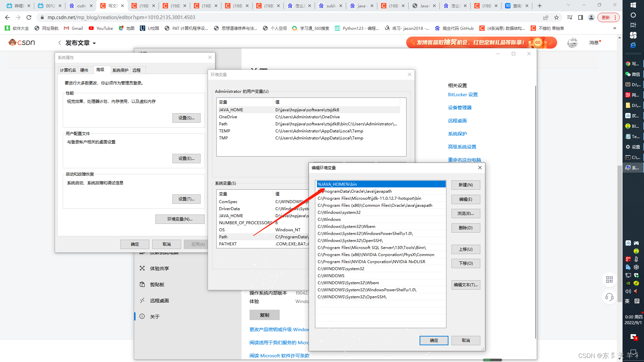644x362 pixels.
Task: Click the 下移(O) move down button
Action: coord(466,263)
